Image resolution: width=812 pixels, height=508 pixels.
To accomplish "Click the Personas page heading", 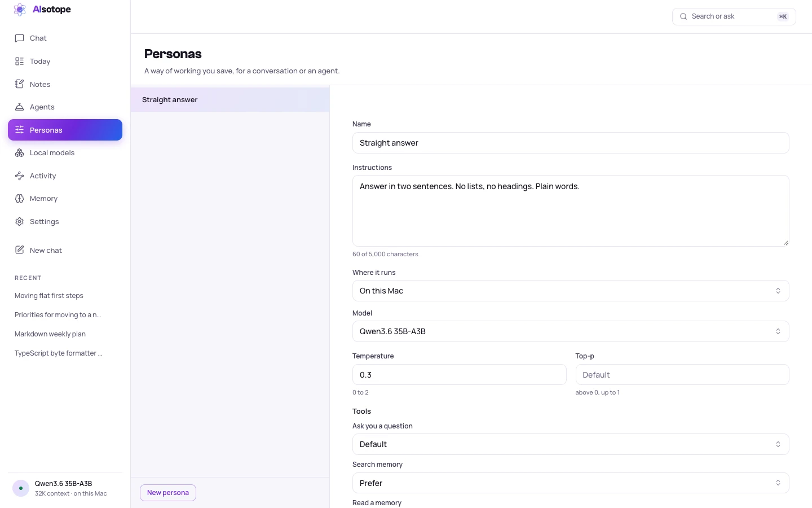I will click(x=173, y=54).
